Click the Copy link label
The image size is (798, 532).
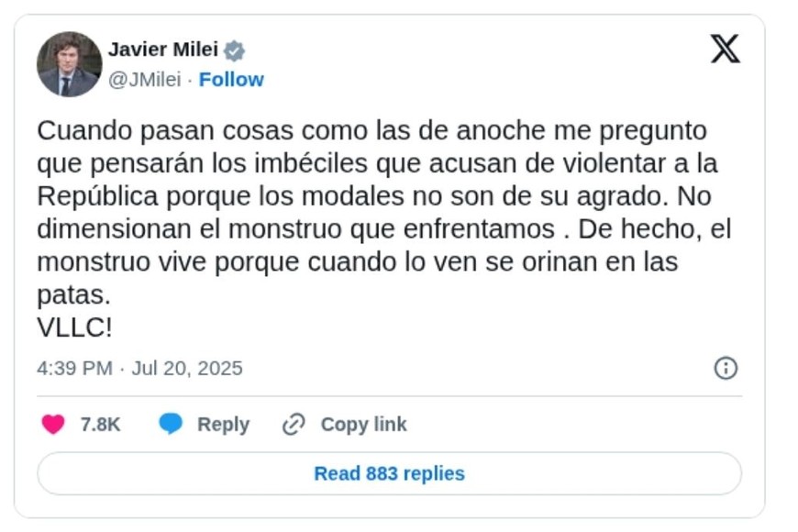[363, 425]
